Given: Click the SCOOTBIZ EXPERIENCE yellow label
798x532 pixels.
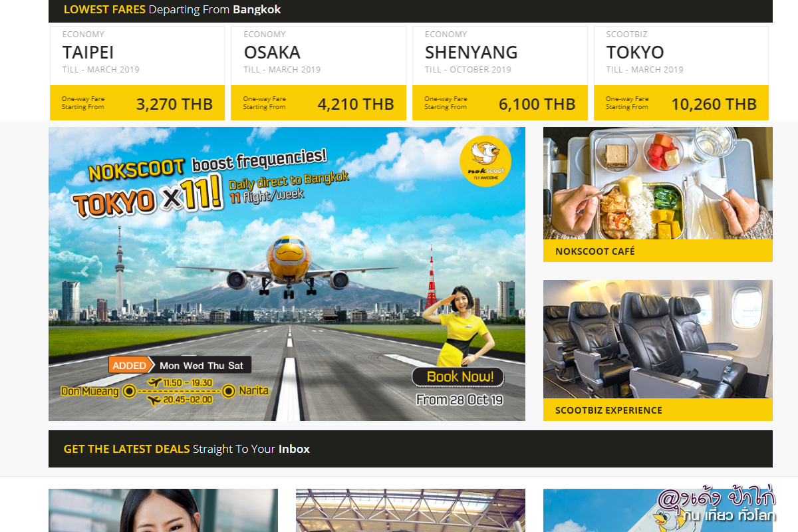Looking at the screenshot, I should tap(658, 410).
